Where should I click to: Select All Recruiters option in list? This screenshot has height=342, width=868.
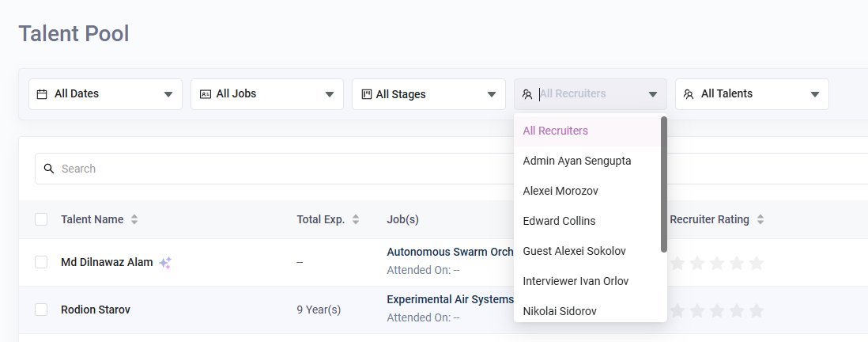click(587, 131)
